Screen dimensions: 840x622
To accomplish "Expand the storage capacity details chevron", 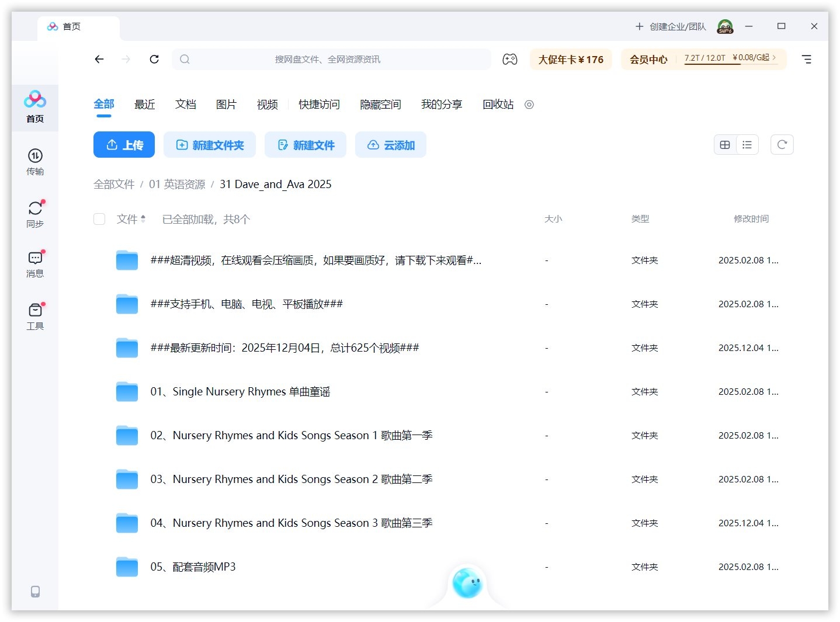I will coord(774,58).
